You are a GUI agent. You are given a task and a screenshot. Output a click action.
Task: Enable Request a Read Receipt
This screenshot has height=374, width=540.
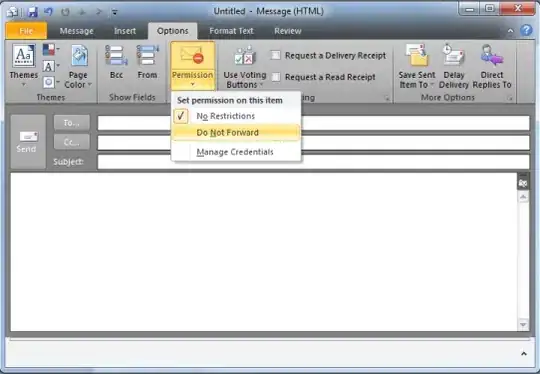323,77
